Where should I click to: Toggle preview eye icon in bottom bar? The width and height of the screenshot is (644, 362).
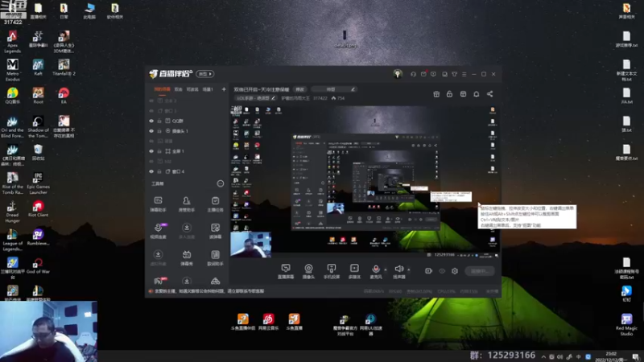point(442,271)
